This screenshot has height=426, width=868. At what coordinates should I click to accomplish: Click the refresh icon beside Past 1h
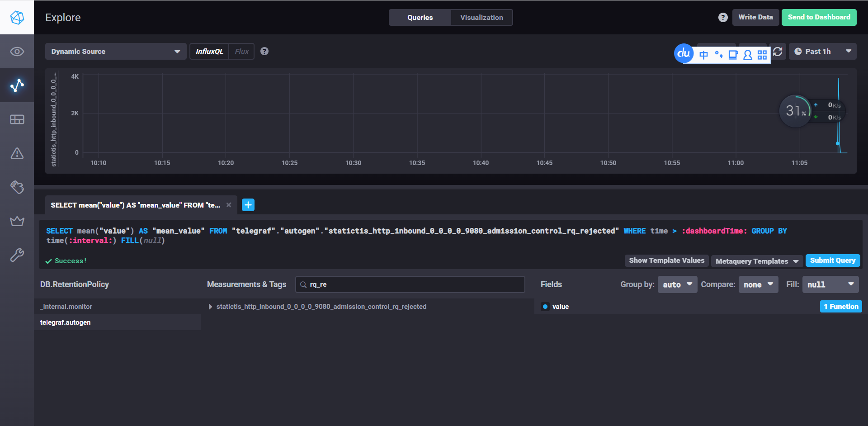[778, 52]
